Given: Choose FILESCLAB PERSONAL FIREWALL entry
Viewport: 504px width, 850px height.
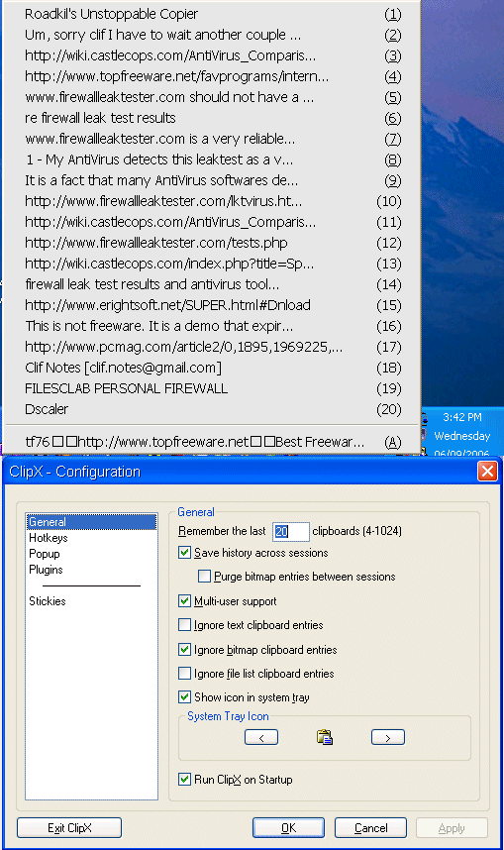Looking at the screenshot, I should click(x=213, y=388).
